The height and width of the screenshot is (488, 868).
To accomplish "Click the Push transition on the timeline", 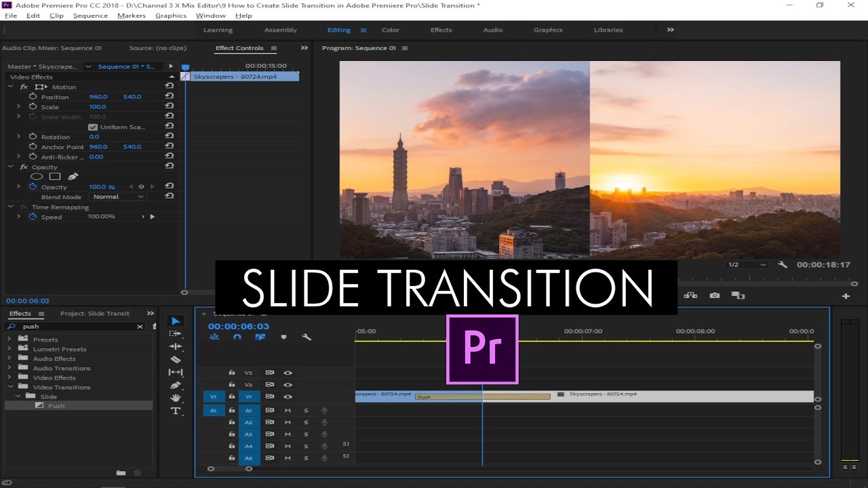I will [482, 396].
